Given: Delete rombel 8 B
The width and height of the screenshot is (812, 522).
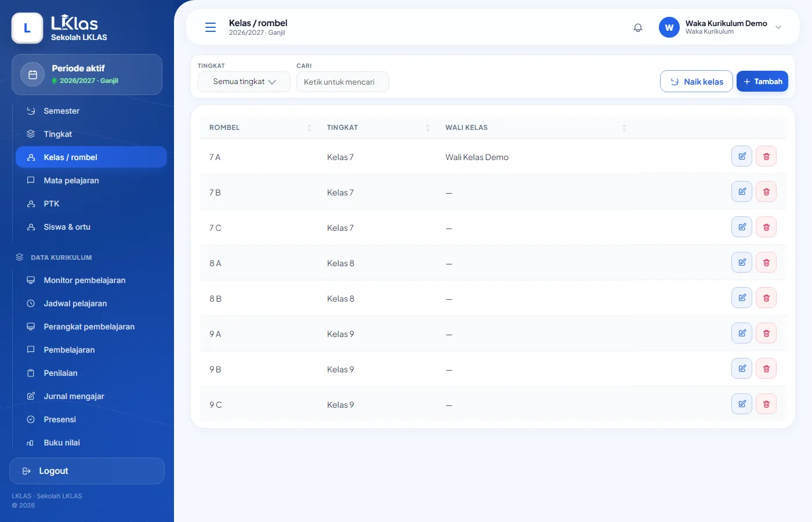Looking at the screenshot, I should point(766,298).
